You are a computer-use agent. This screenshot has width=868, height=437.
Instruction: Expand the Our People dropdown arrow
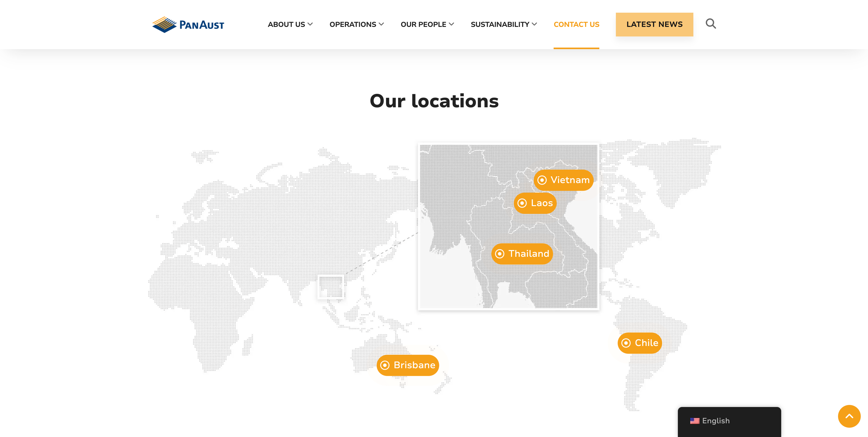(x=452, y=24)
